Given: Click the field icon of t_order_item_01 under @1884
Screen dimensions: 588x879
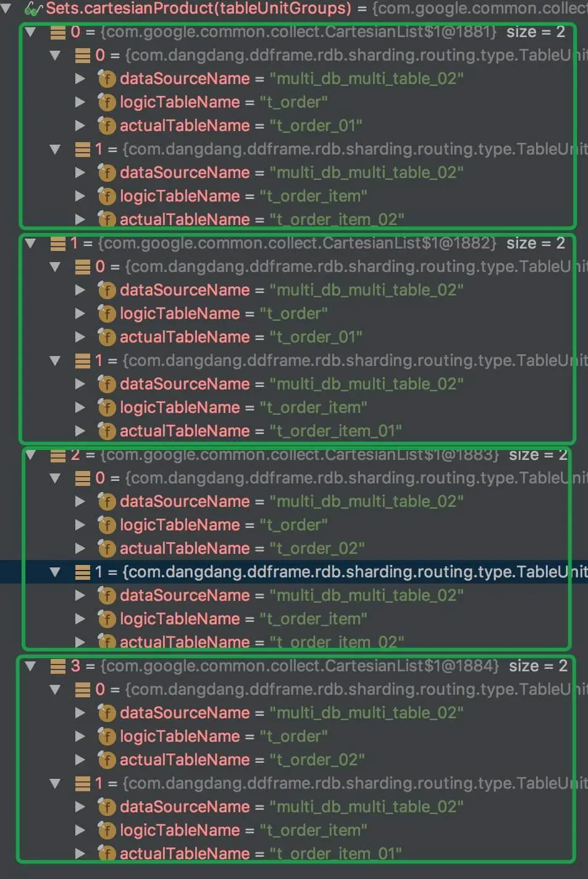Looking at the screenshot, I should coord(107,854).
